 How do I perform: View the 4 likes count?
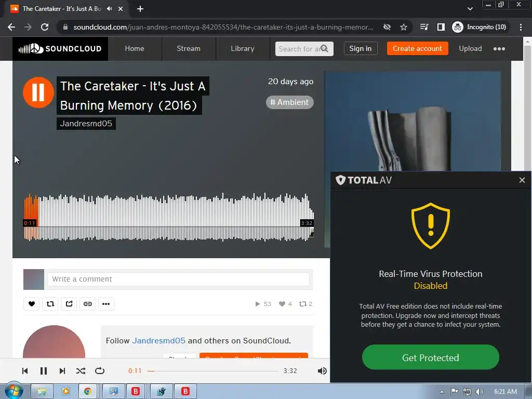click(x=285, y=304)
